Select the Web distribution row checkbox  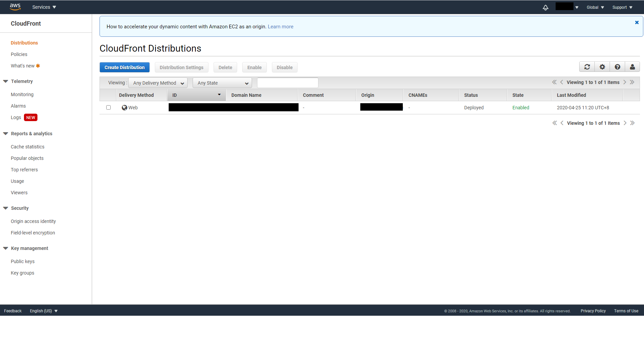(x=108, y=108)
